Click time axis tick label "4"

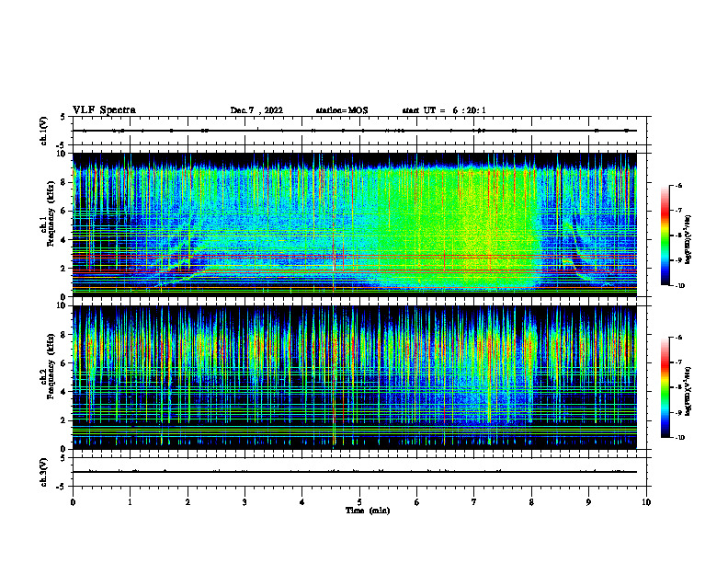(x=302, y=502)
